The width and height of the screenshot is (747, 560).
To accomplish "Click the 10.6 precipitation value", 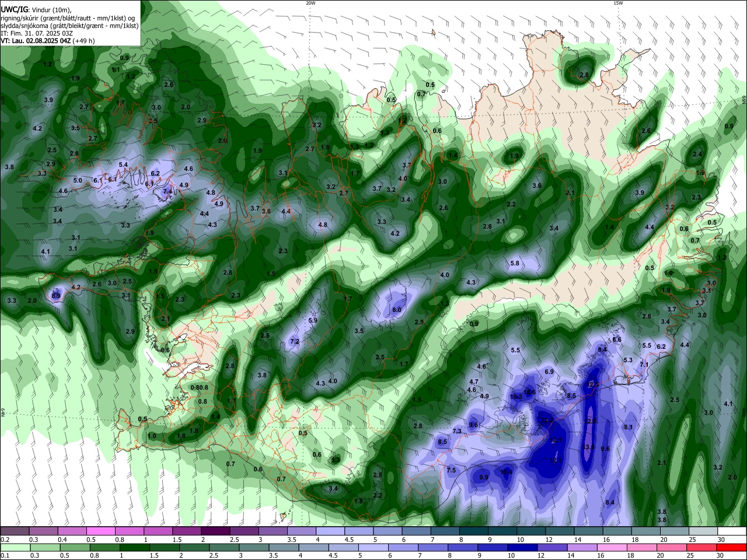I will point(529,392).
